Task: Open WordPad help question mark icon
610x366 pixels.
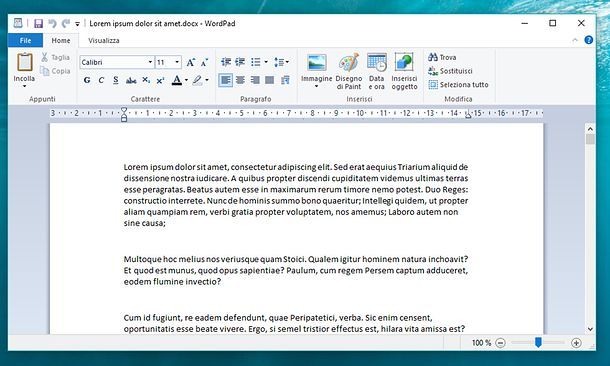Action: pyautogui.click(x=589, y=40)
